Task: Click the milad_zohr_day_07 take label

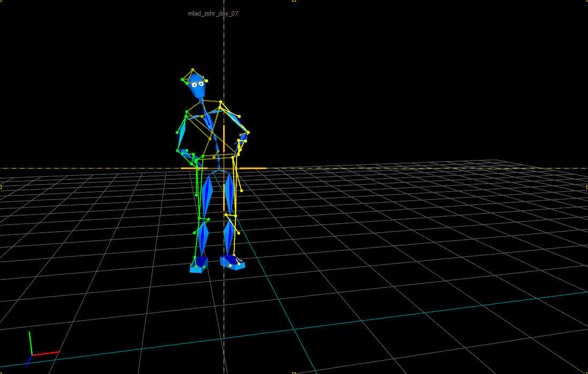Action: 212,13
